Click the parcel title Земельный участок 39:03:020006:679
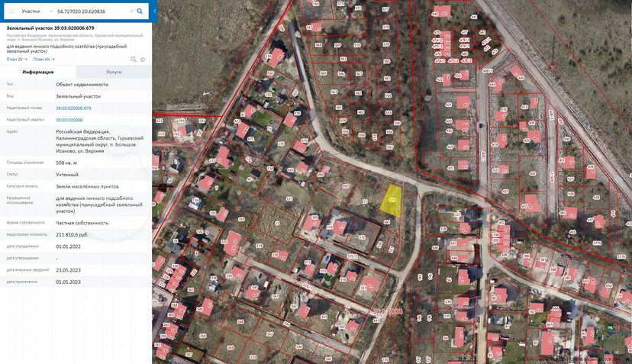Screen dimensions: 632x364 click(x=50, y=27)
